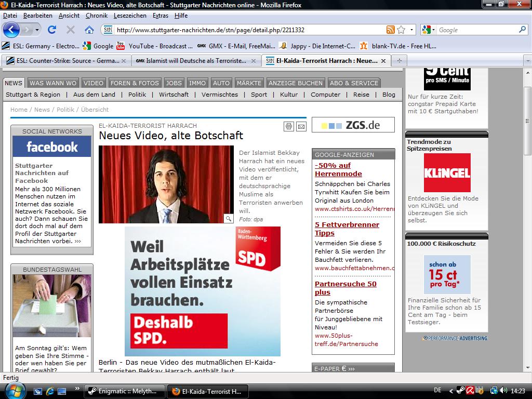The width and height of the screenshot is (532, 399).
Task: Open the Lesezeichen menu
Action: (x=130, y=16)
